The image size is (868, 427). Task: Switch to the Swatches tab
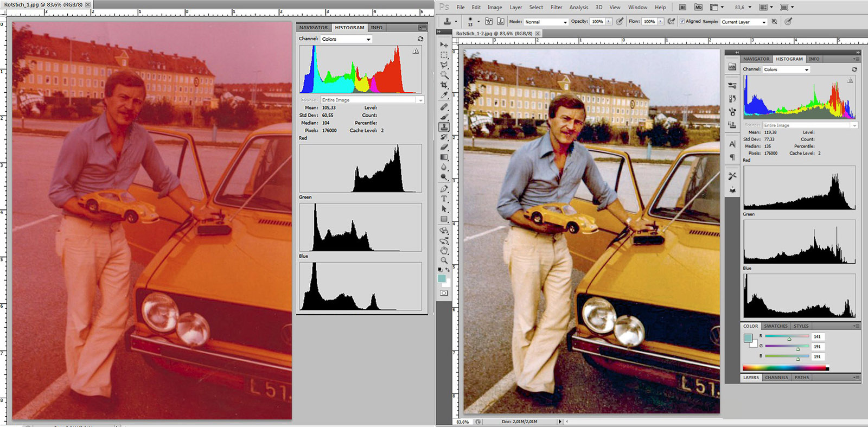coord(775,326)
